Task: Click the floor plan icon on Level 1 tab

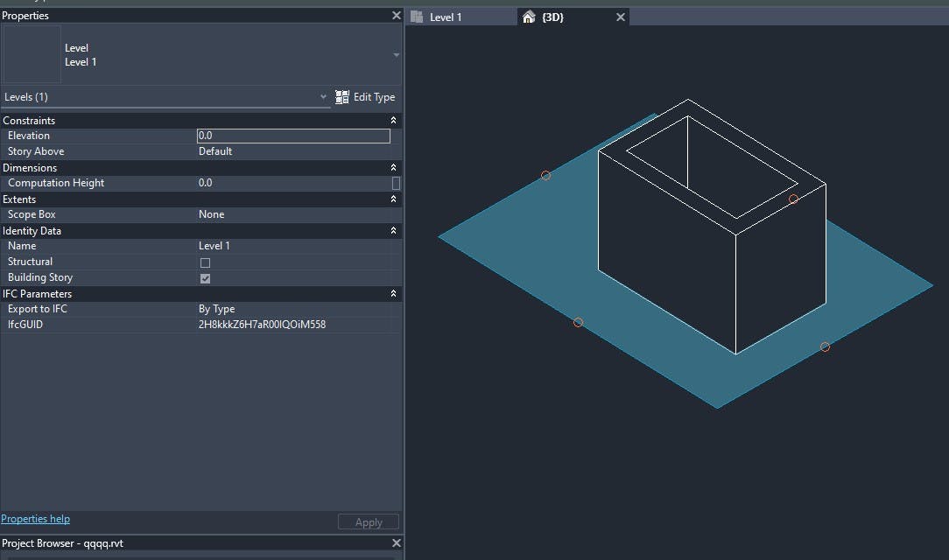Action: coord(417,17)
